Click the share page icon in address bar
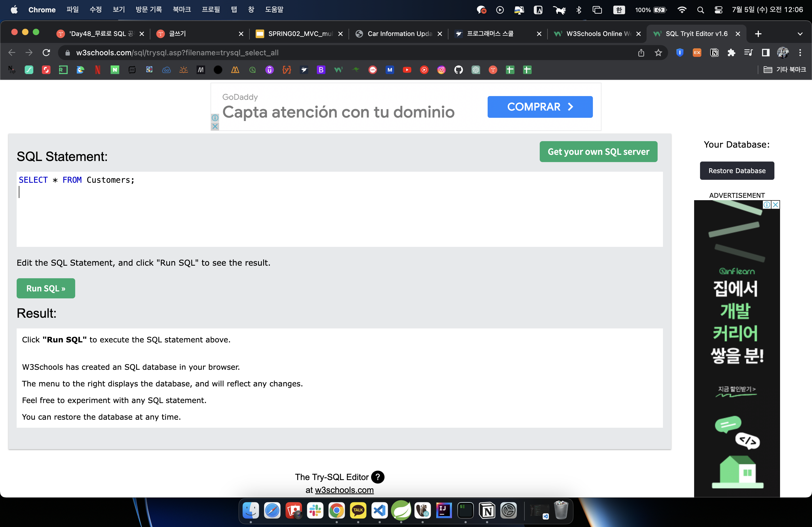Screen dimensions: 812x527 click(641, 53)
